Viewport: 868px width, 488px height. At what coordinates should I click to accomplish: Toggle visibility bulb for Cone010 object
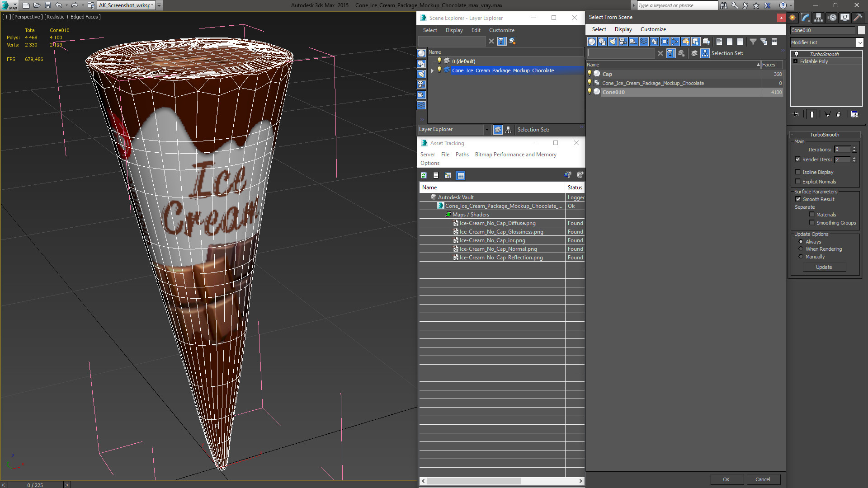[x=590, y=92]
